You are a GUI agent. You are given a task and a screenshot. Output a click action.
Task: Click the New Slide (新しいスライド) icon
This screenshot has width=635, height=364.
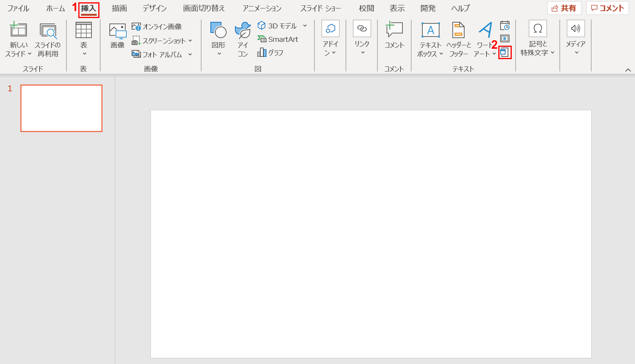(x=18, y=31)
